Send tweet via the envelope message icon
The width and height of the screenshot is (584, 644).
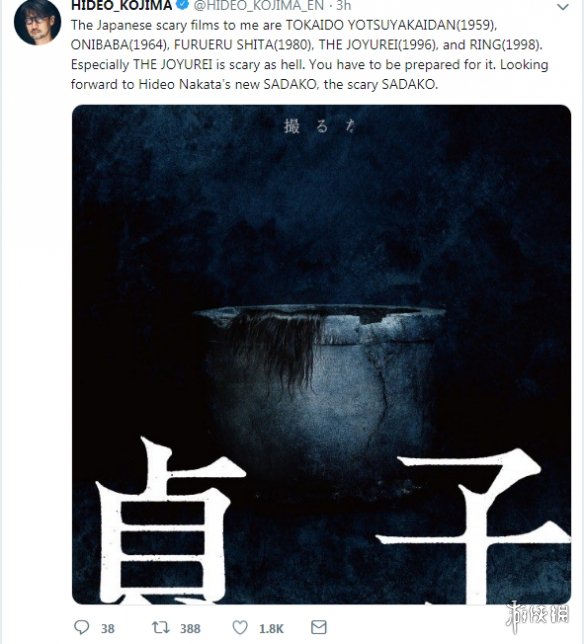tap(319, 627)
